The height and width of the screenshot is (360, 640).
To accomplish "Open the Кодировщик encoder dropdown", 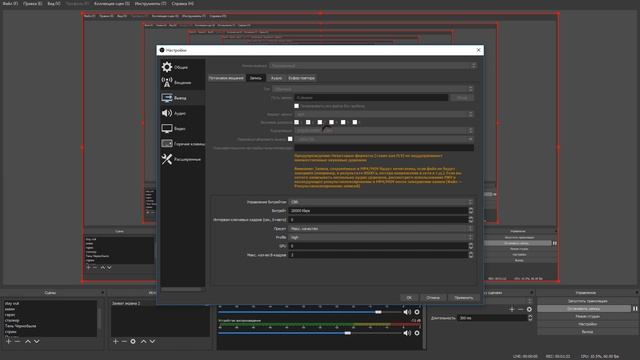I will [x=384, y=131].
